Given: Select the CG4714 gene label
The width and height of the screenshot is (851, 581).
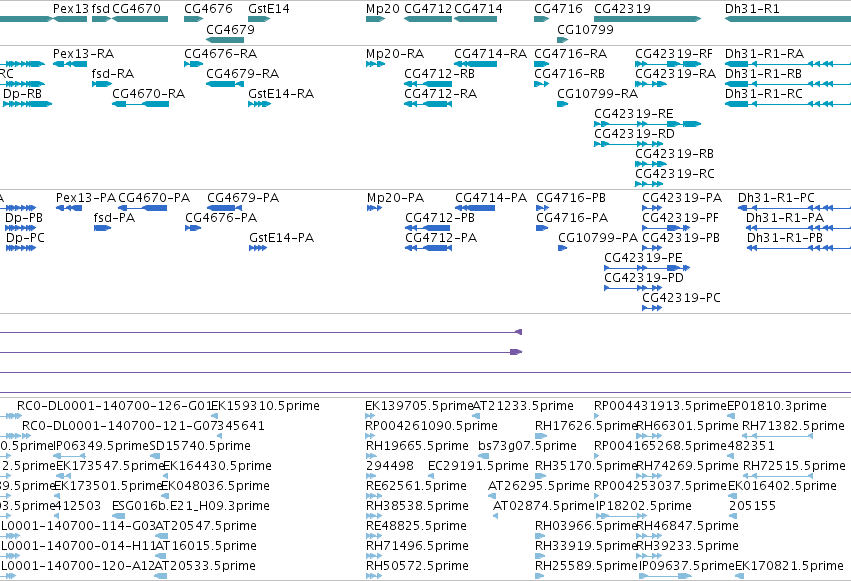Looking at the screenshot, I should [x=478, y=9].
